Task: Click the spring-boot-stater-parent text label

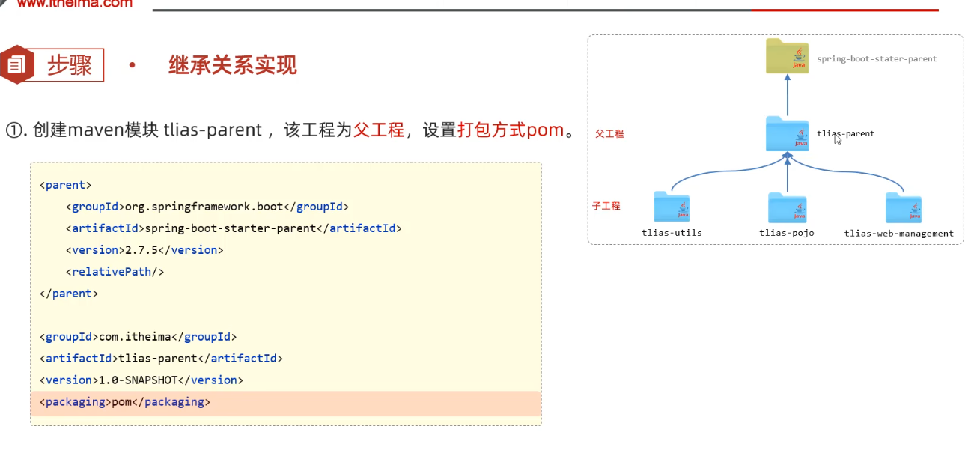Action: (877, 58)
